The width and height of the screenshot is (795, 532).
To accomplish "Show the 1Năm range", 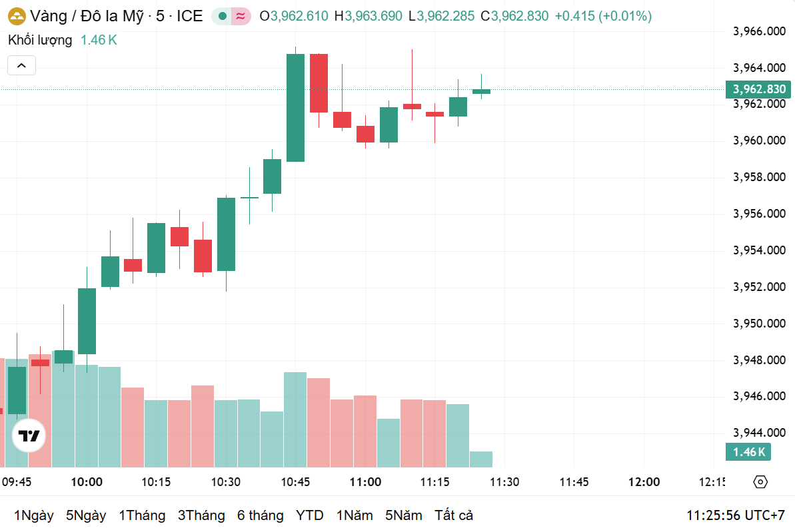I will [x=355, y=515].
